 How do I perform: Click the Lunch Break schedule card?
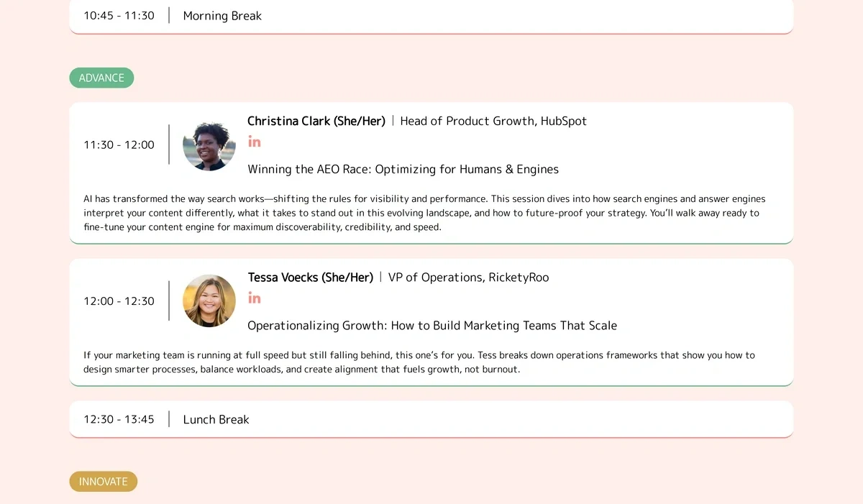(x=431, y=418)
